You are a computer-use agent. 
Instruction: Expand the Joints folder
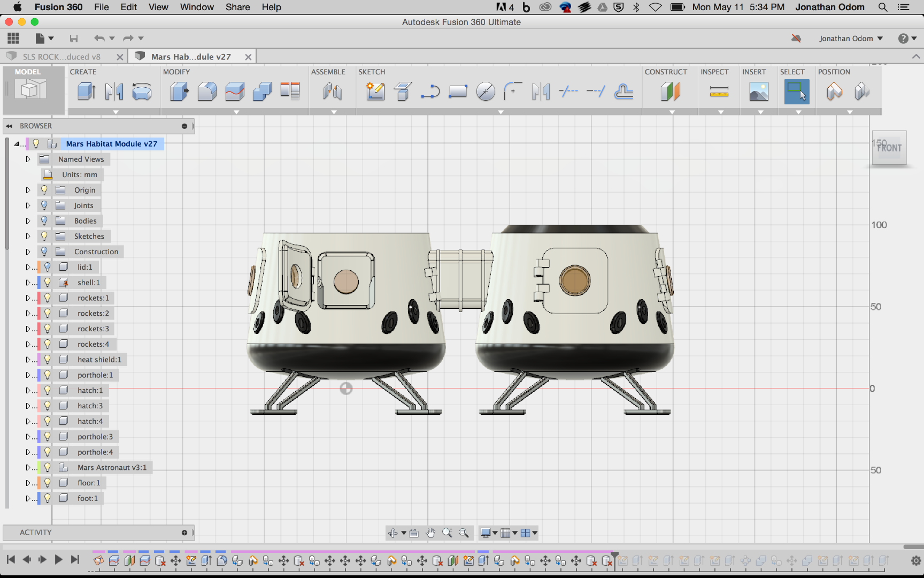28,206
